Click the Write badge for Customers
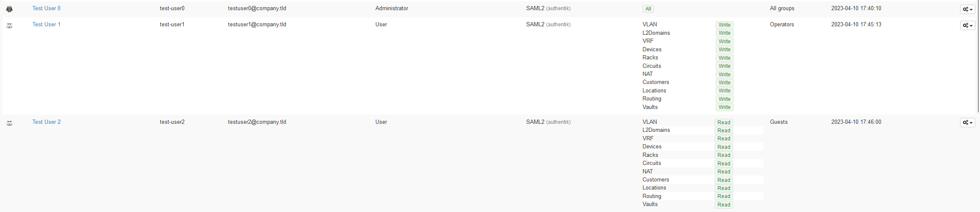Image resolution: width=980 pixels, height=212 pixels. click(x=724, y=83)
